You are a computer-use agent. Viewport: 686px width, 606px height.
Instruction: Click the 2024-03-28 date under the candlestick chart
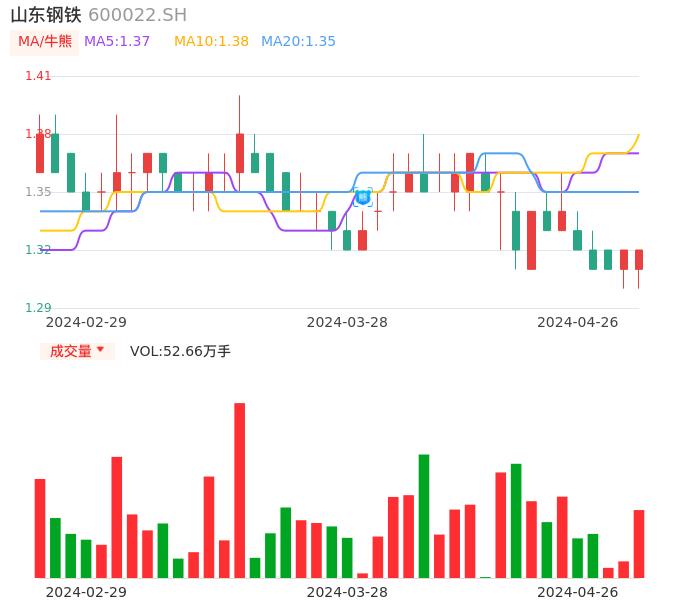[347, 322]
